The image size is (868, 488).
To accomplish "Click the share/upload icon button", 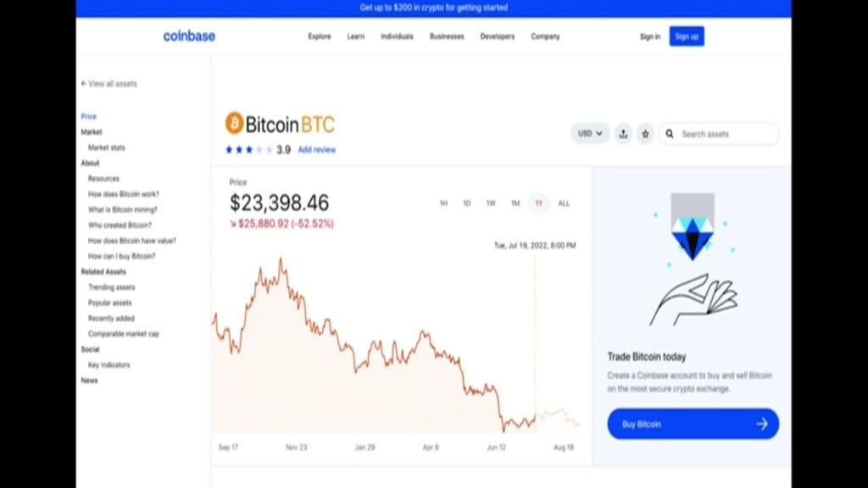I will coord(624,134).
